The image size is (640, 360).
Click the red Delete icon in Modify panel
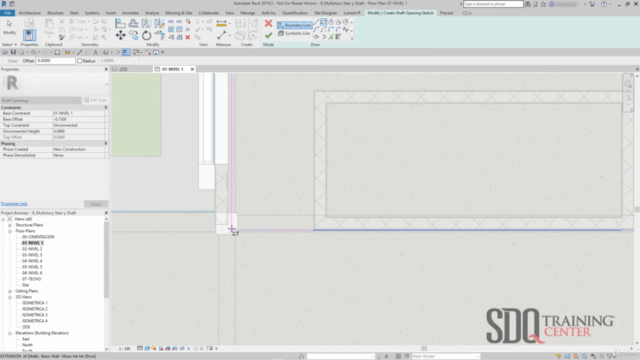tap(188, 38)
